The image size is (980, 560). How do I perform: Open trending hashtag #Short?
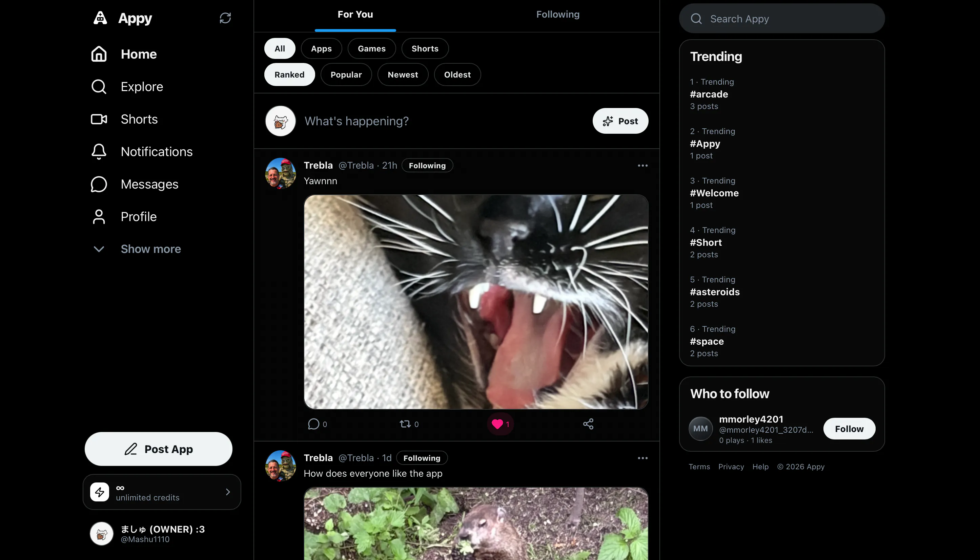click(x=706, y=242)
